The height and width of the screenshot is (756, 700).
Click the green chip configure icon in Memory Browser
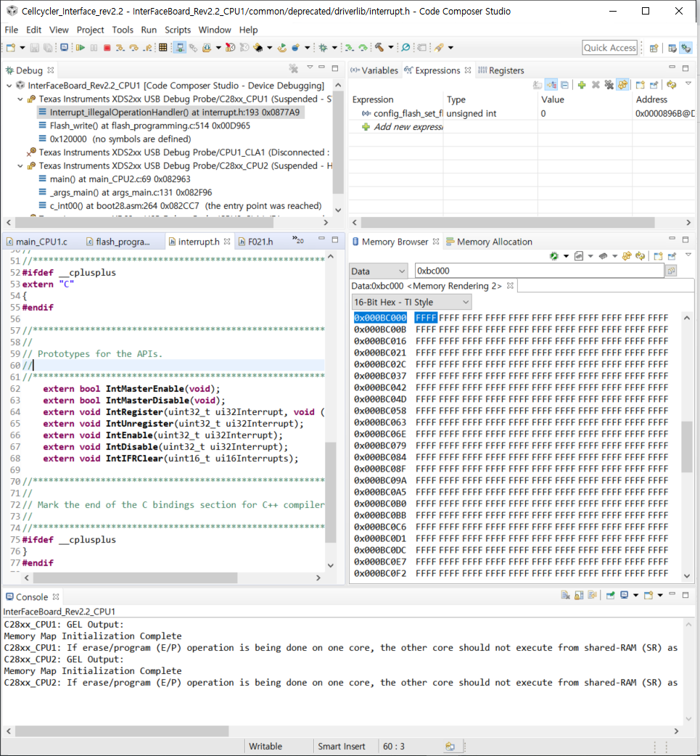coord(554,256)
